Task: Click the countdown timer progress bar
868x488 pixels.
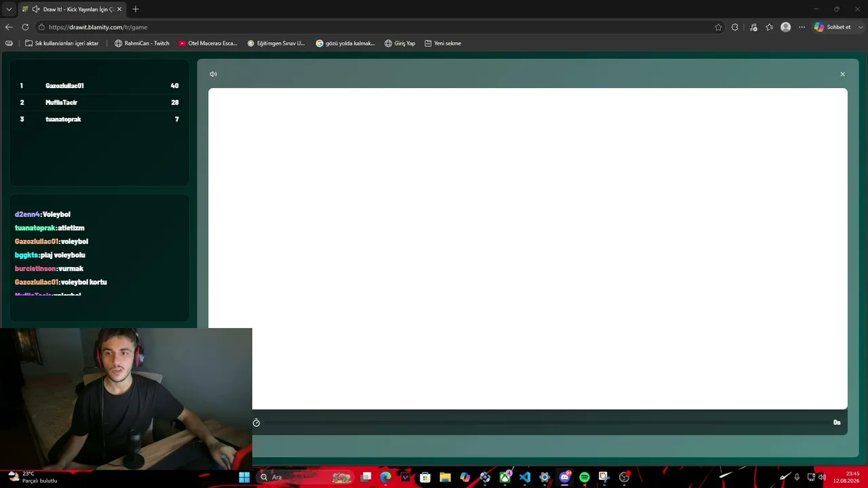Action: coord(546,423)
